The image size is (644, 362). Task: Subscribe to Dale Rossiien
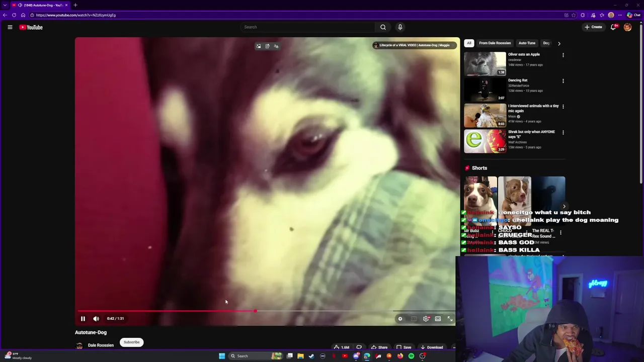coord(132,342)
